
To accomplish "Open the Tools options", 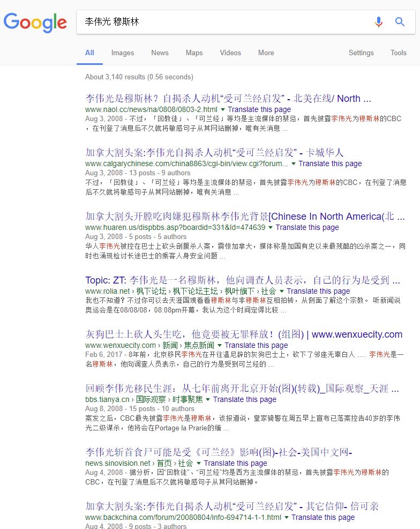I will pyautogui.click(x=398, y=53).
